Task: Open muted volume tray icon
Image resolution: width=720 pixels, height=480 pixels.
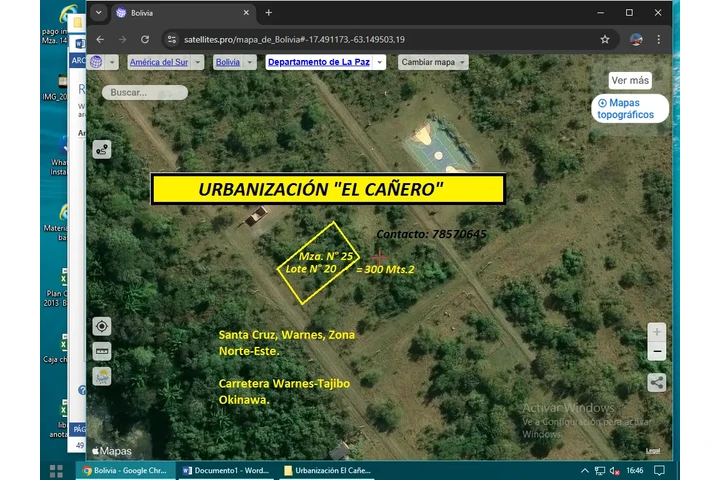Action: (614, 470)
